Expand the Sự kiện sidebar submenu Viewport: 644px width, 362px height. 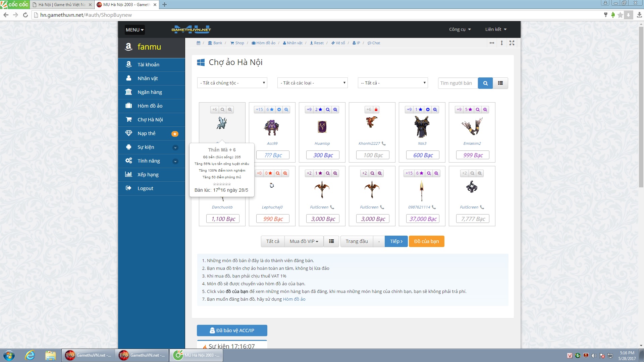point(175,147)
